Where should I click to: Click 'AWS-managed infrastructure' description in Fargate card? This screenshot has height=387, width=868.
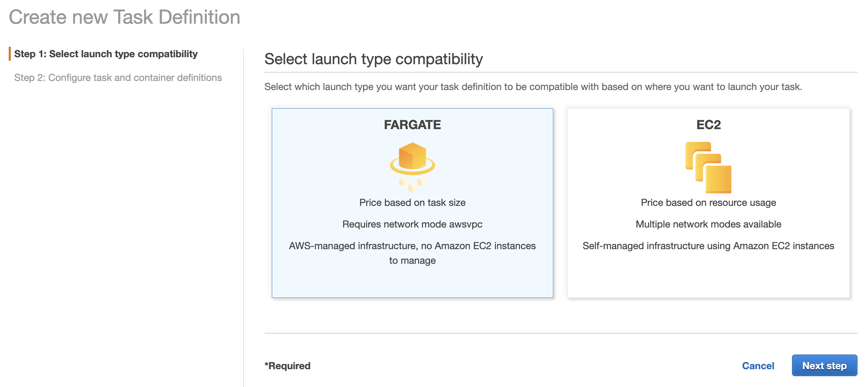click(x=412, y=246)
